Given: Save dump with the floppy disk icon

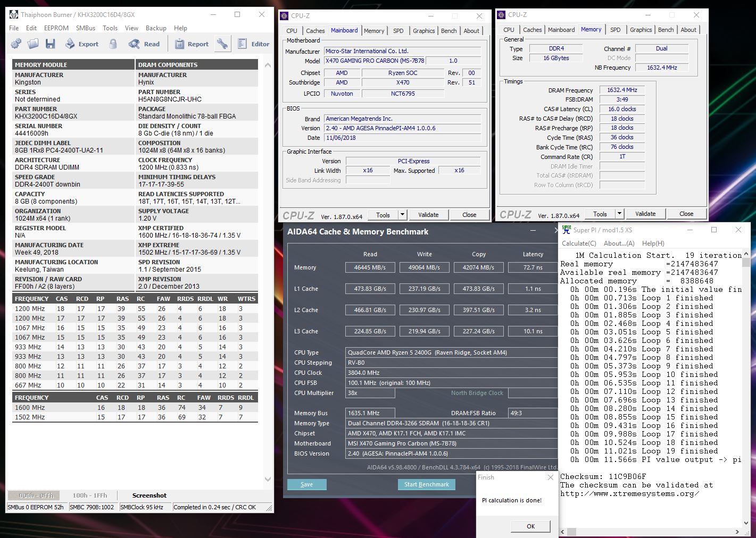Looking at the screenshot, I should coord(50,44).
